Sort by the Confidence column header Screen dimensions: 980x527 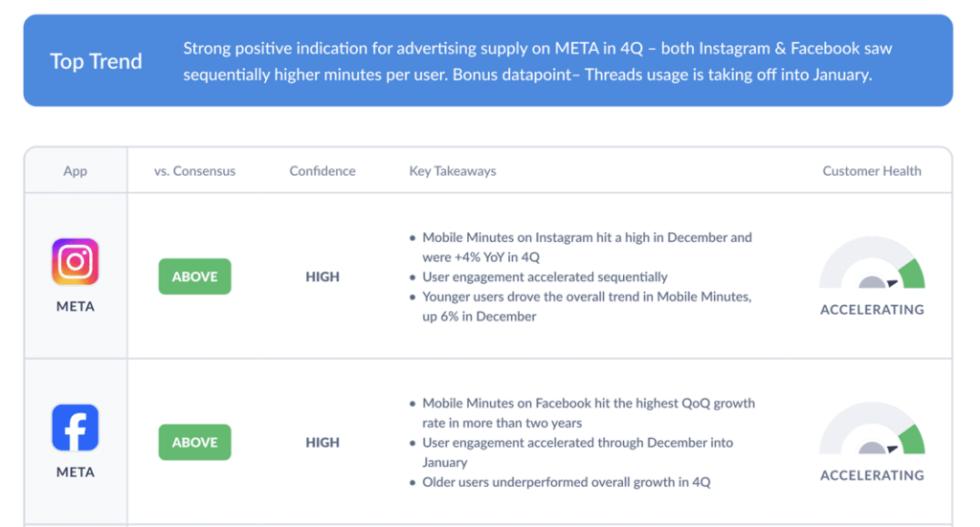[x=323, y=171]
